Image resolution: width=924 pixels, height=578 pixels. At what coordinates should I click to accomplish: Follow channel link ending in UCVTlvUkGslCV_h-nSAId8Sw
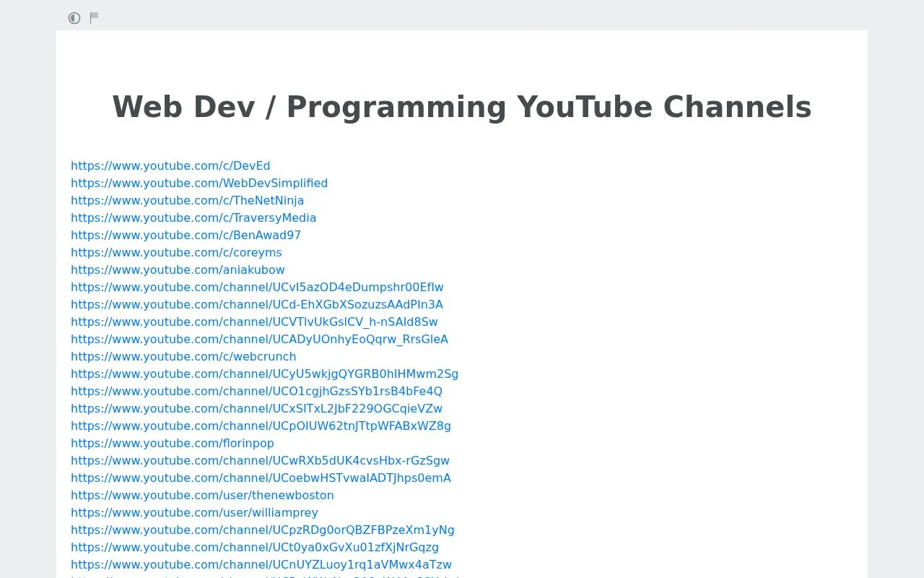pos(254,322)
